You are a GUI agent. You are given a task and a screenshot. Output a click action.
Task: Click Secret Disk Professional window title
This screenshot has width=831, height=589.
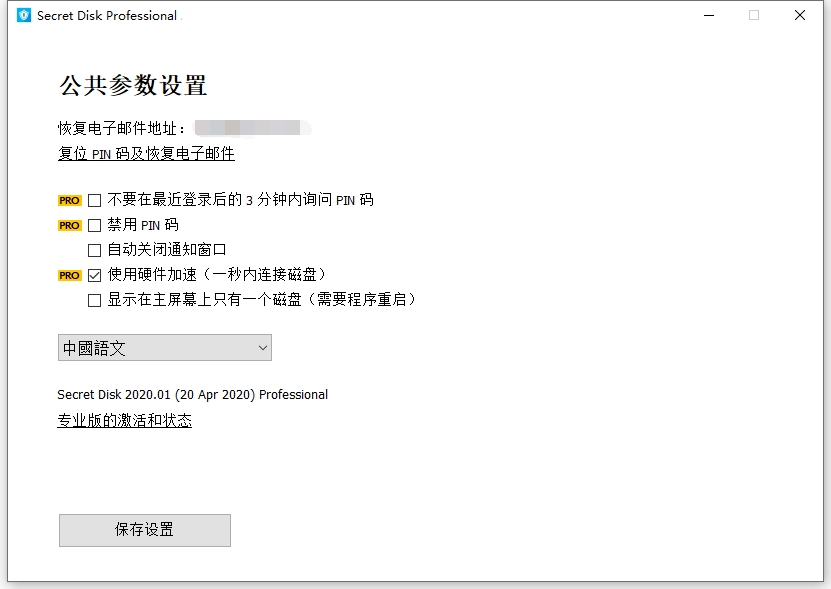pos(107,16)
